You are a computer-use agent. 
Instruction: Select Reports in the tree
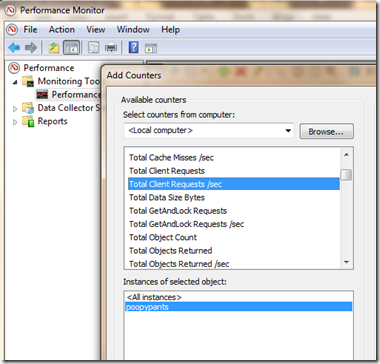[x=52, y=121]
